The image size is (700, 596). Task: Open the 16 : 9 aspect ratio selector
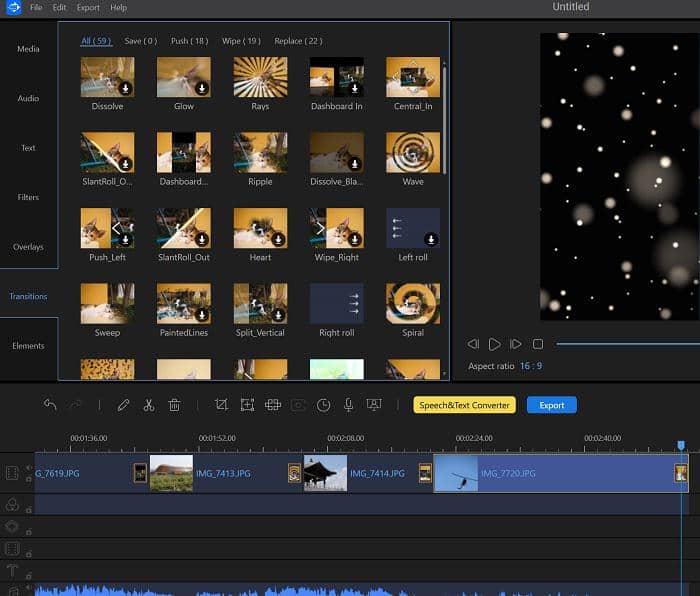point(529,366)
